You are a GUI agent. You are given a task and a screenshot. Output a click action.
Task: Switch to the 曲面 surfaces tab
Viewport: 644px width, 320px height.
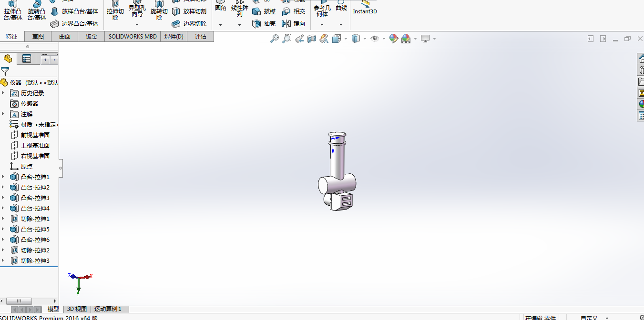65,37
